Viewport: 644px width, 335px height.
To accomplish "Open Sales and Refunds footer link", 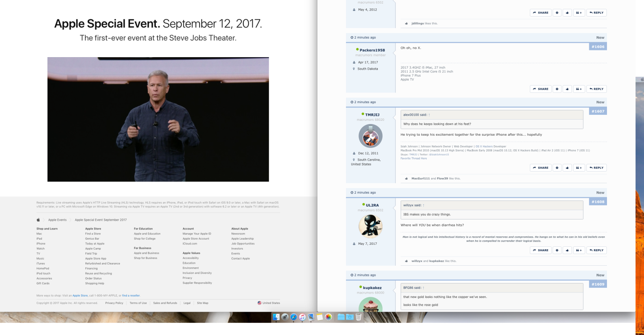I will click(x=165, y=303).
